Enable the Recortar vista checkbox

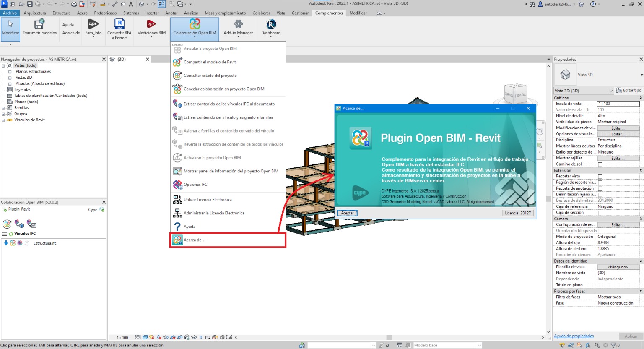tap(600, 176)
